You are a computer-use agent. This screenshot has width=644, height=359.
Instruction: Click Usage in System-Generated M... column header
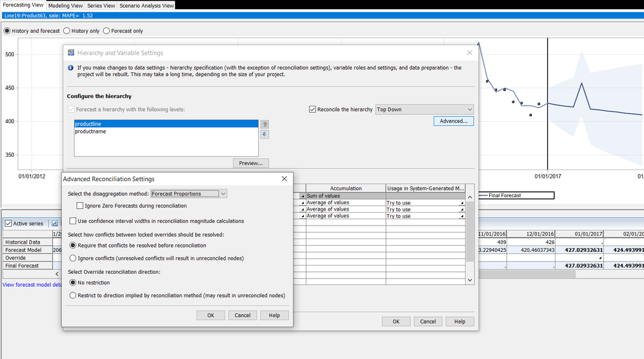coord(425,188)
